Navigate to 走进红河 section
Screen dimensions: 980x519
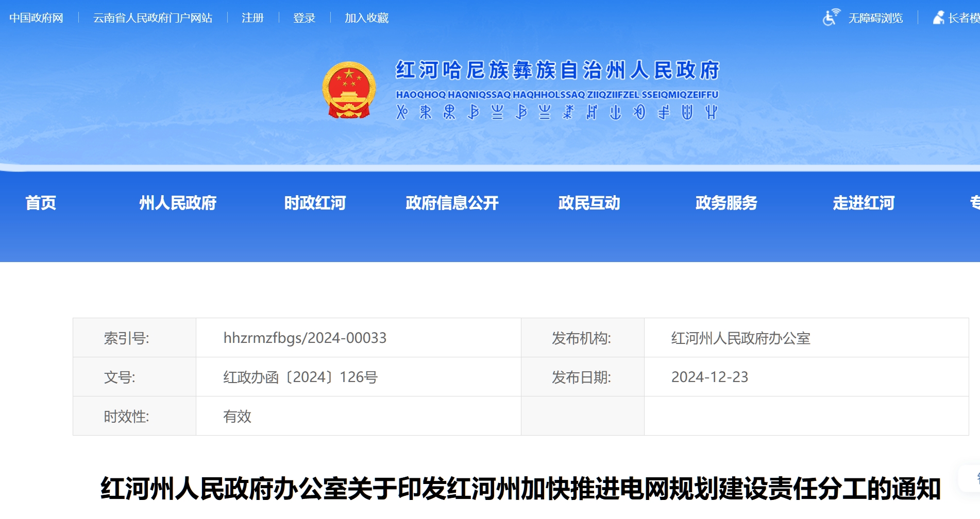pyautogui.click(x=864, y=203)
